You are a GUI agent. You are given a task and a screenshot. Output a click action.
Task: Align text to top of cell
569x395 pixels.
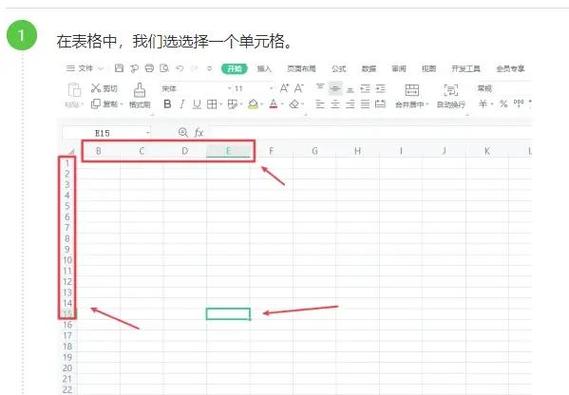(x=320, y=88)
